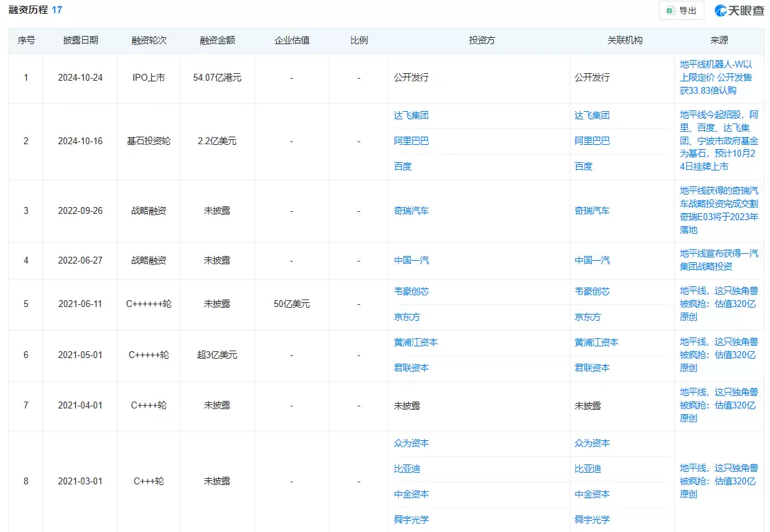Click the 导出 export button
The image size is (770, 532).
pyautogui.click(x=681, y=10)
